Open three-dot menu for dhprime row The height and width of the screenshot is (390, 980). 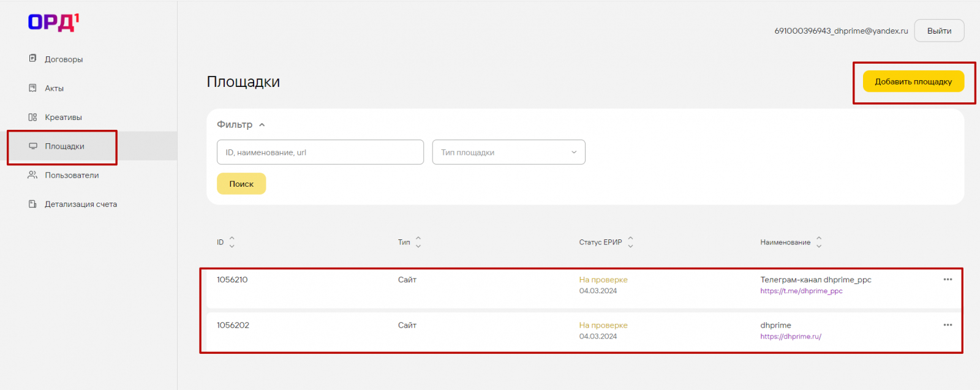pyautogui.click(x=948, y=325)
